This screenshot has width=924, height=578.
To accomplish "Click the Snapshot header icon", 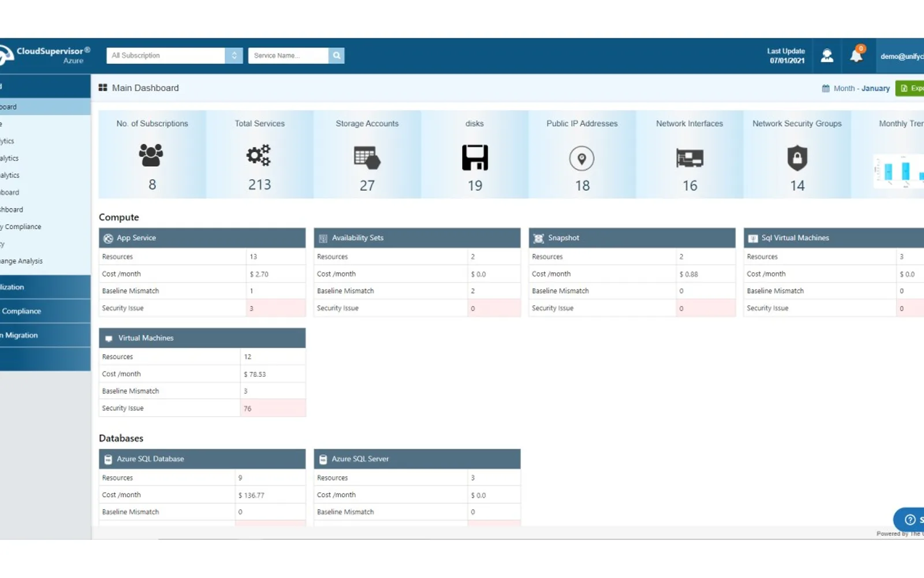I will 538,238.
